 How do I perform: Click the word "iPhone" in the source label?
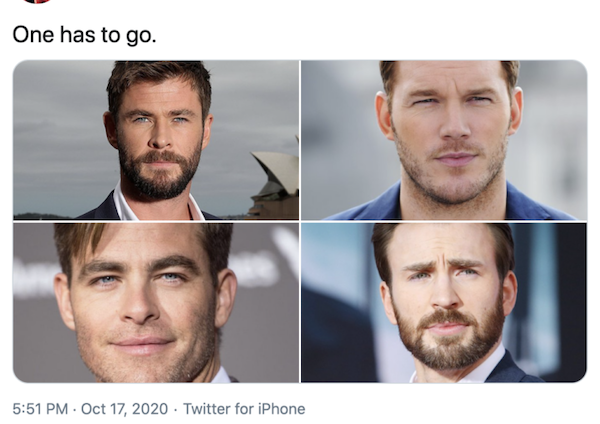pos(279,409)
